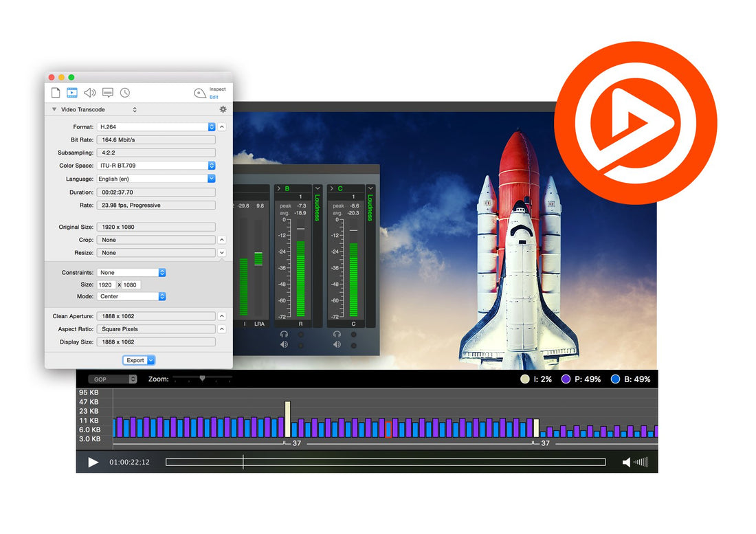Open the Timecode clock tab
756x534 pixels.
[125, 93]
